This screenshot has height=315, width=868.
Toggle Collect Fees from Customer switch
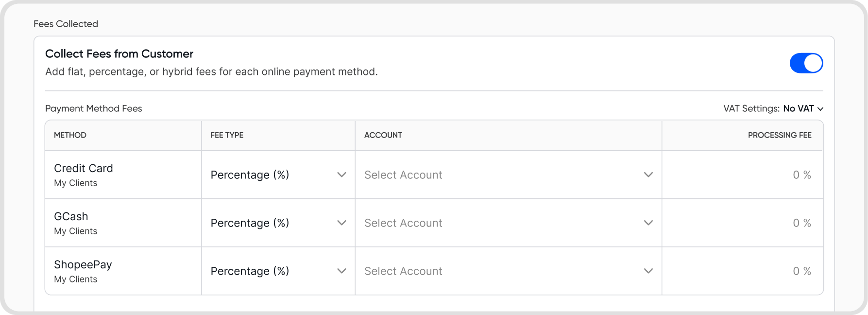[x=806, y=63]
